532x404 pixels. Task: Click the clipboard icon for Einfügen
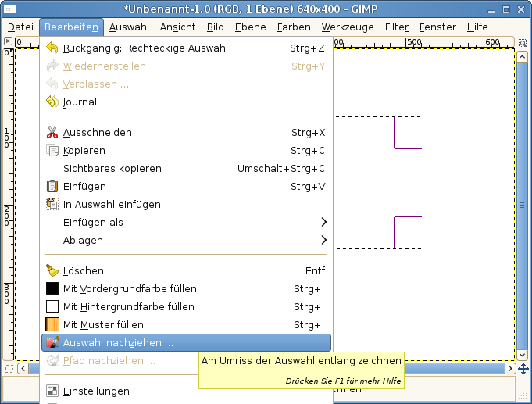point(52,187)
